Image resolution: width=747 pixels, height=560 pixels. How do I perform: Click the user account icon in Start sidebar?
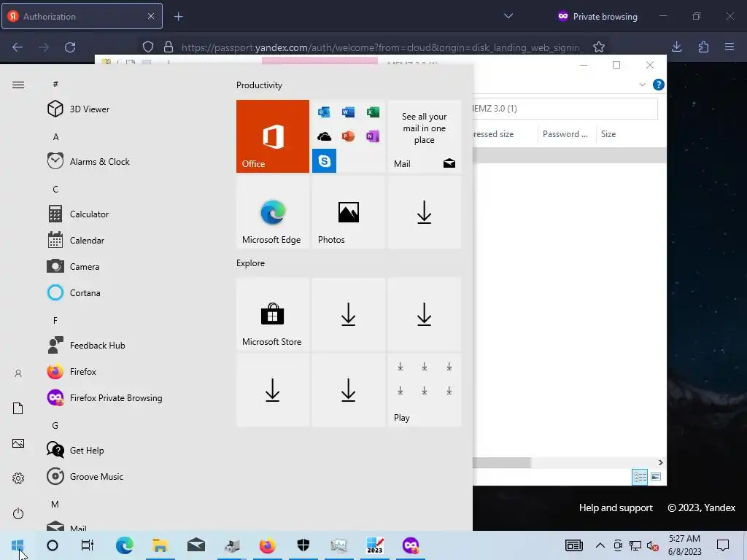(x=18, y=373)
